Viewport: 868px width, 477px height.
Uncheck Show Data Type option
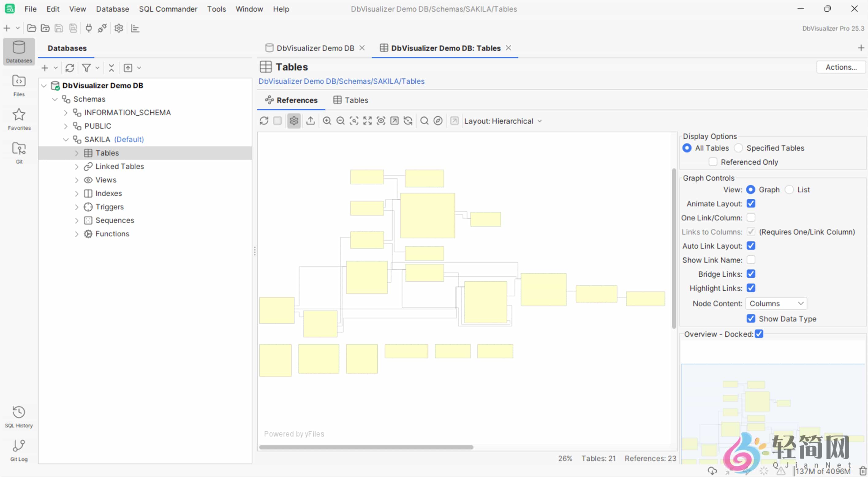point(751,318)
